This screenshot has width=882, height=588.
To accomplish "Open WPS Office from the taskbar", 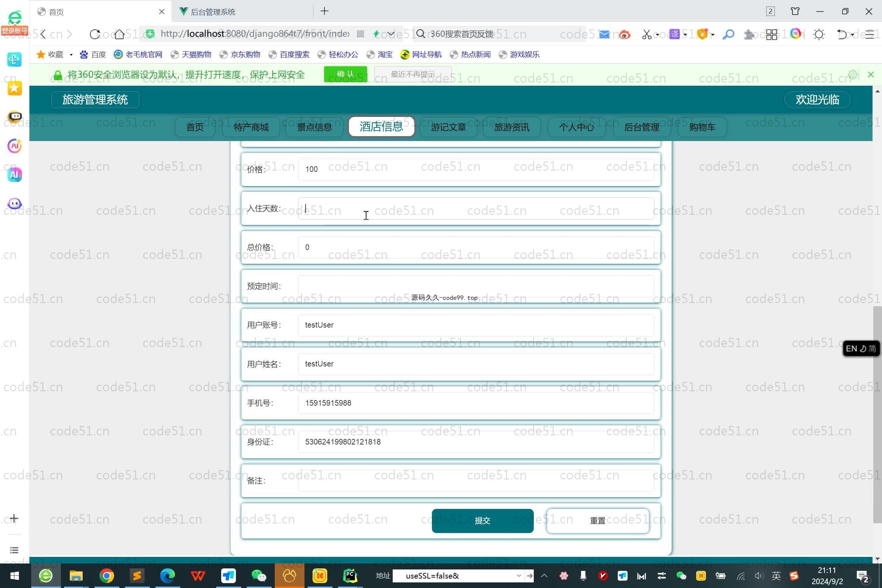I will point(198,576).
